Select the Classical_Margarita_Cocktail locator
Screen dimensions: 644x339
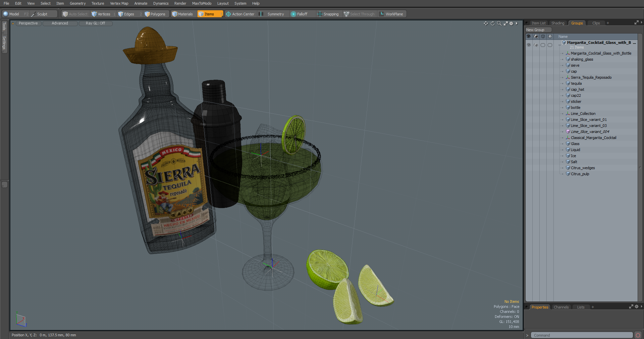pyautogui.click(x=593, y=138)
